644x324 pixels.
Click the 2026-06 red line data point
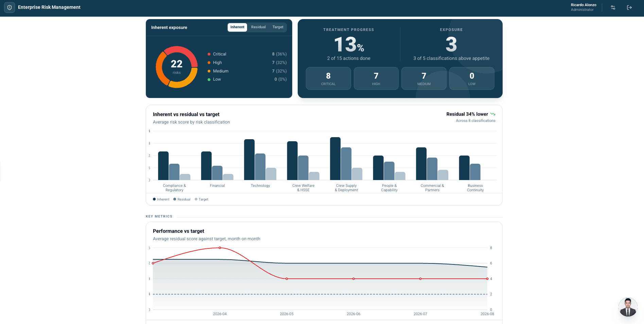coord(353,279)
